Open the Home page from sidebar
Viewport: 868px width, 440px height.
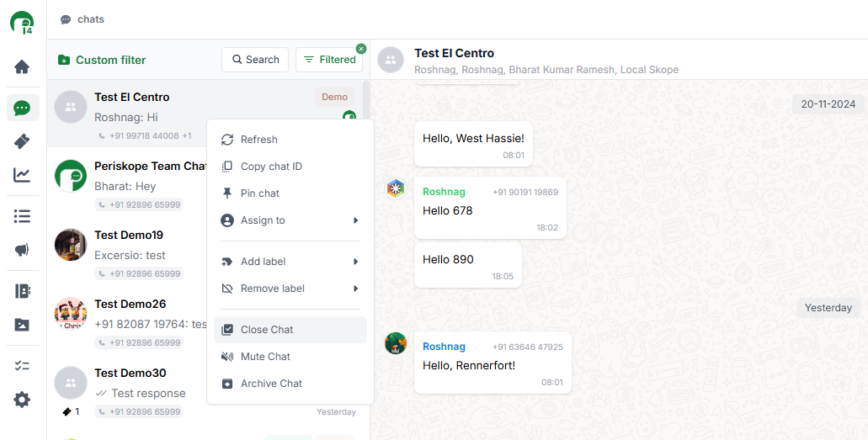click(22, 66)
